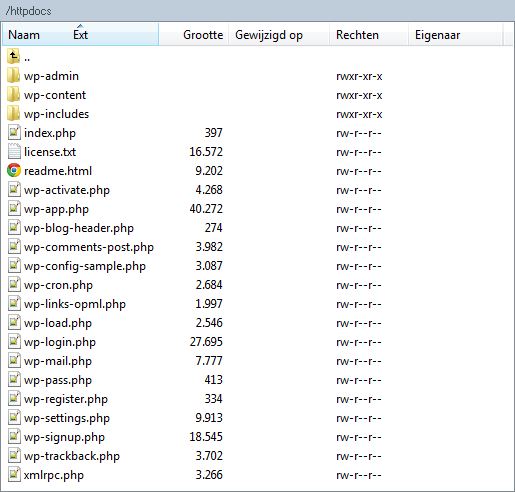Click the 7.777 size of wp-mail.php
Screen dimensions: 515x492
pyautogui.click(x=209, y=361)
